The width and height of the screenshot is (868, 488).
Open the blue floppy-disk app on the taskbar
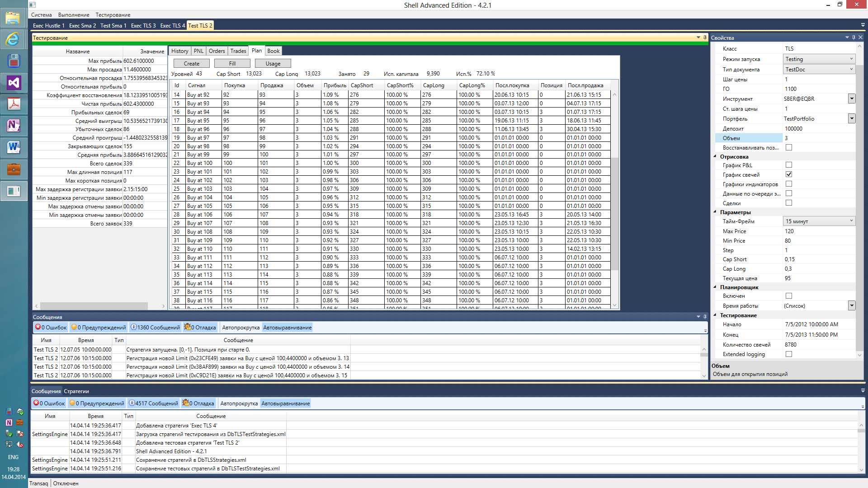point(13,61)
